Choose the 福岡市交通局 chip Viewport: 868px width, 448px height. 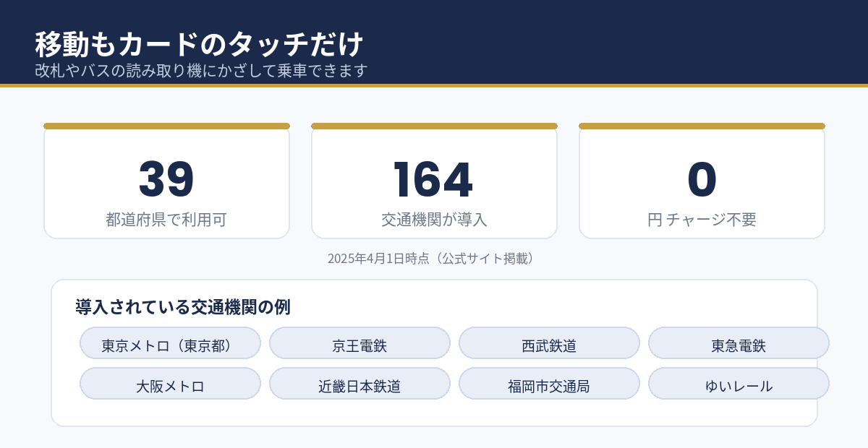(549, 384)
